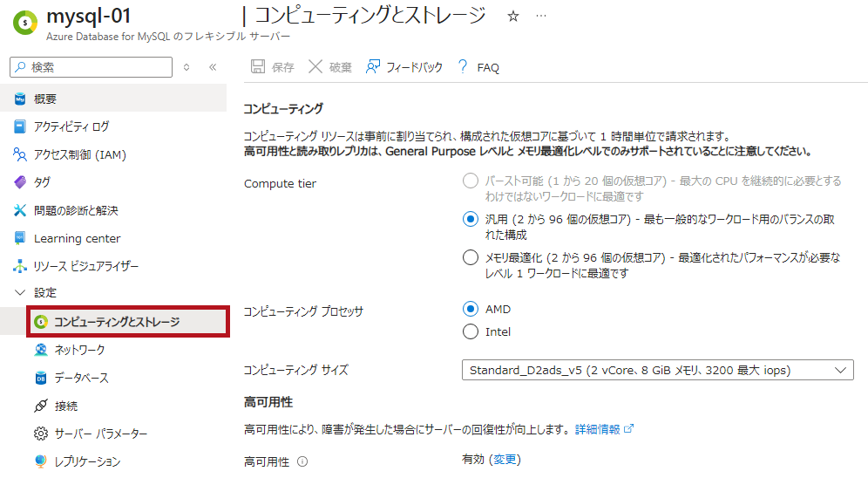This screenshot has height=478, width=868.
Task: Select the メモリ最適化 compute tier option
Action: [471, 257]
